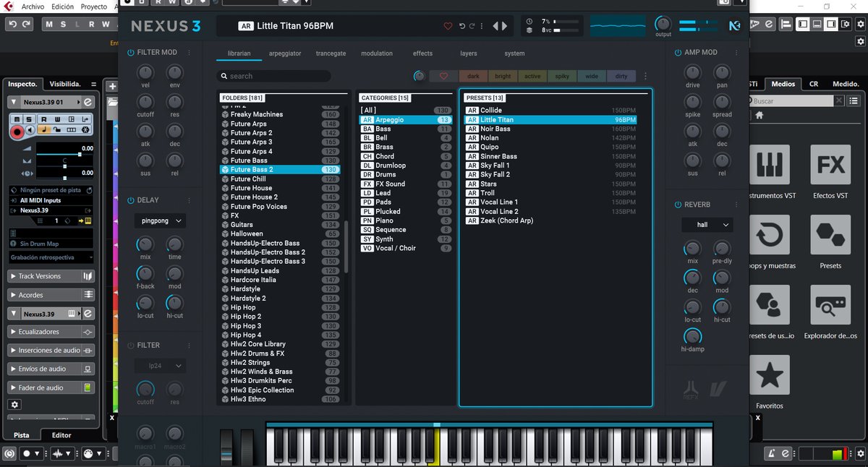Expand the Envíos de audio section
Screen dimensions: 868x467
(x=51, y=369)
